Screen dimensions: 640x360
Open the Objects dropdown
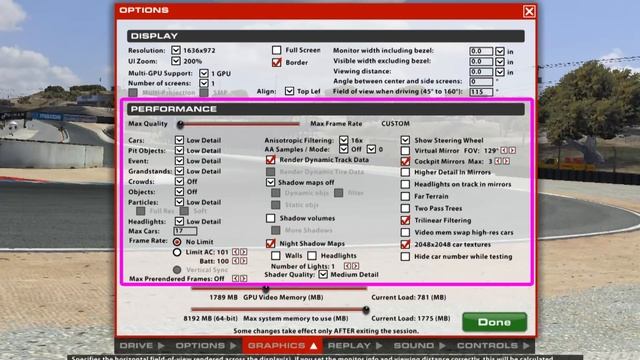tap(179, 191)
